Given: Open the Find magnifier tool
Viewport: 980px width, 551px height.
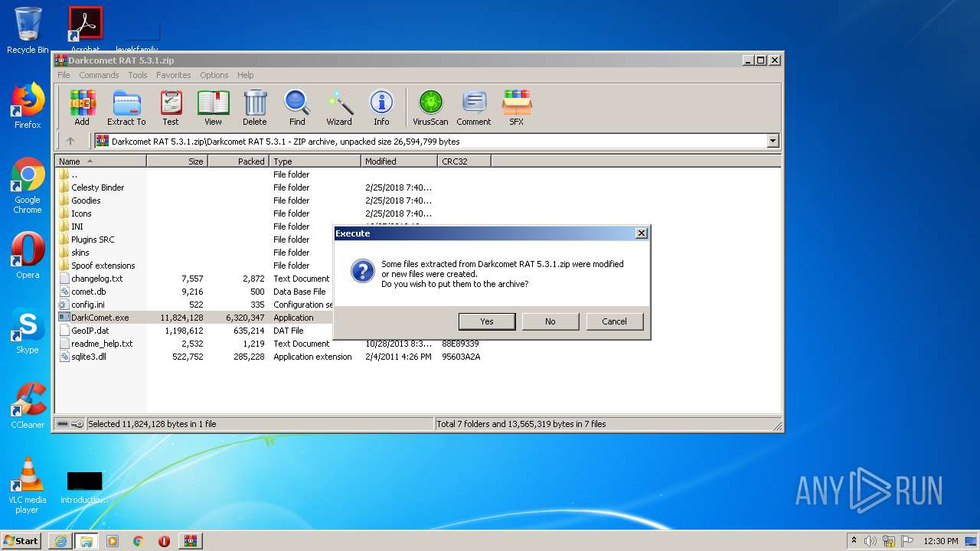Looking at the screenshot, I should (x=297, y=107).
